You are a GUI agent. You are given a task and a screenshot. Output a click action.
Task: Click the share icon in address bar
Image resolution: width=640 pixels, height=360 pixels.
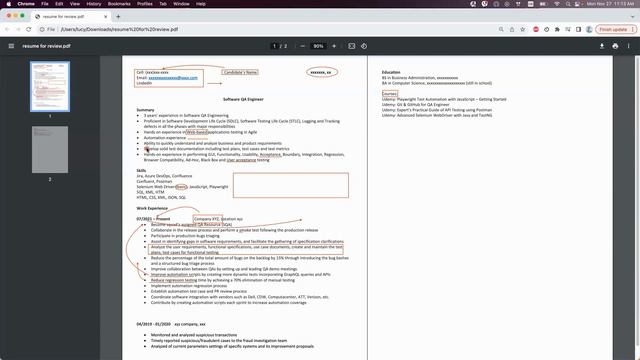[x=512, y=29]
